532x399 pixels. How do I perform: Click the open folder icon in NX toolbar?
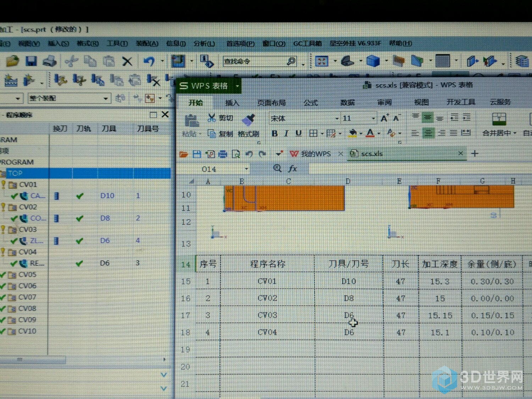(12, 61)
